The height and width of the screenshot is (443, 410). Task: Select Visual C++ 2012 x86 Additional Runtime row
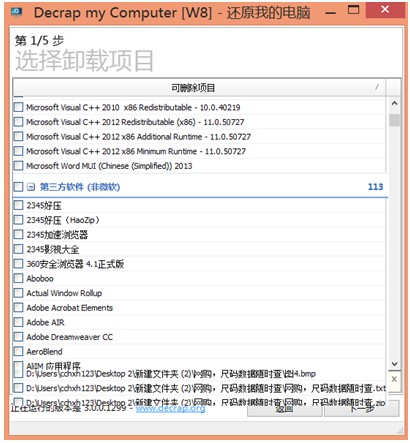click(x=199, y=136)
